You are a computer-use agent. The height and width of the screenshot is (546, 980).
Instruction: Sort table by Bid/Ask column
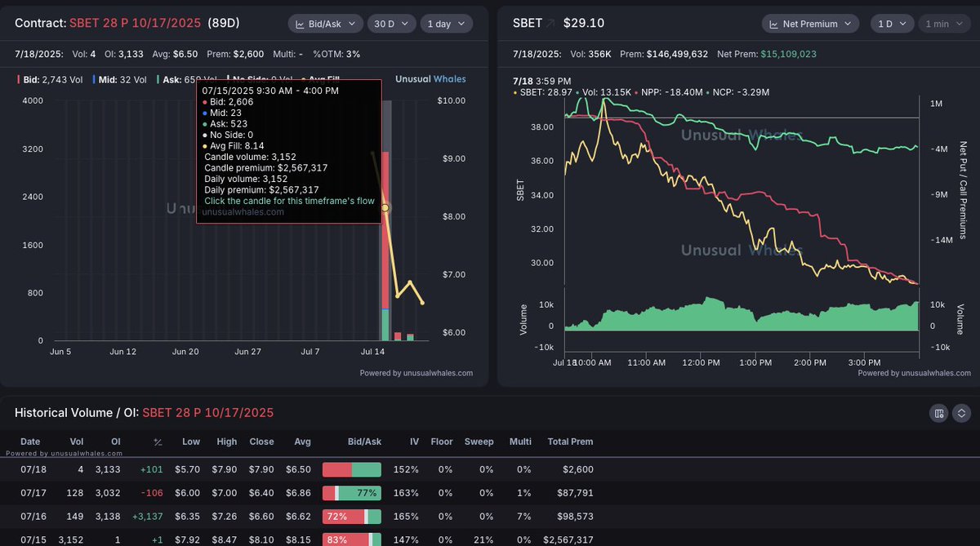point(364,442)
